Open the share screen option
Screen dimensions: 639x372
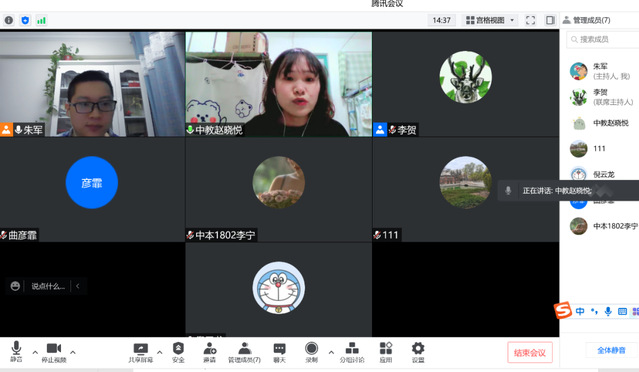pyautogui.click(x=141, y=352)
